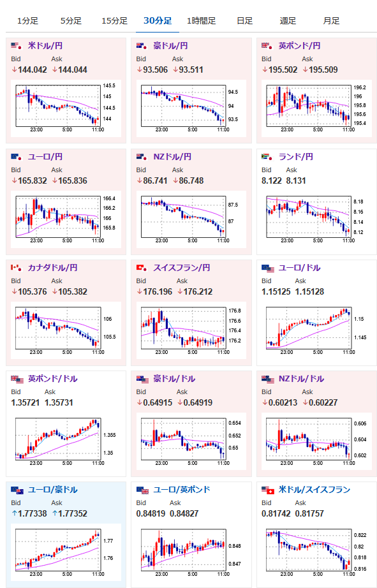
Task: Click the South Africa flag icon for ランド/円
Action: coord(267,157)
